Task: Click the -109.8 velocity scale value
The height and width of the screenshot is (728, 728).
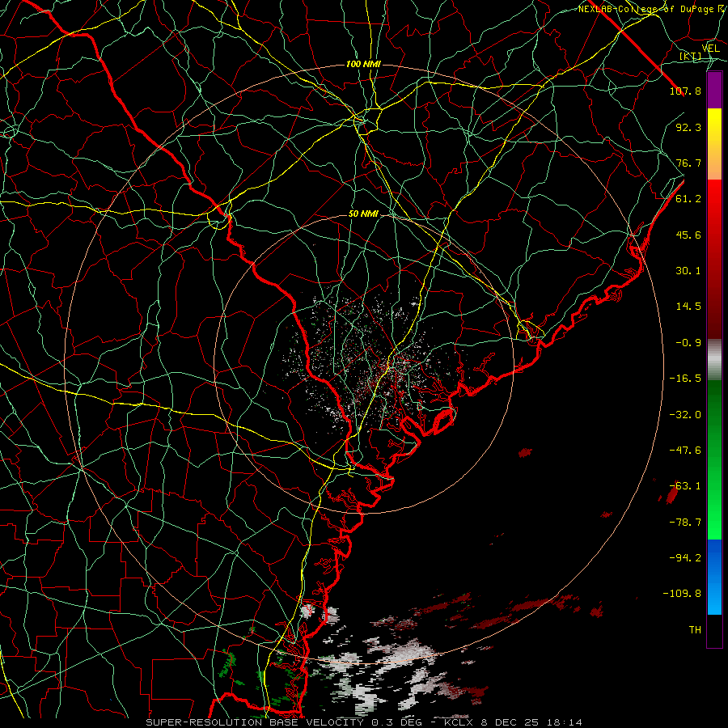Action: tap(682, 594)
